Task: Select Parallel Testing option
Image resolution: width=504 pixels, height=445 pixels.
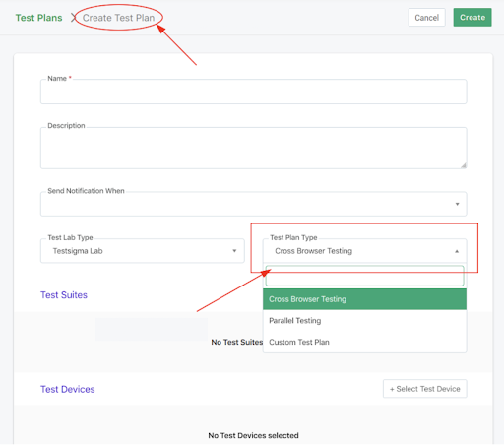Action: click(x=364, y=321)
